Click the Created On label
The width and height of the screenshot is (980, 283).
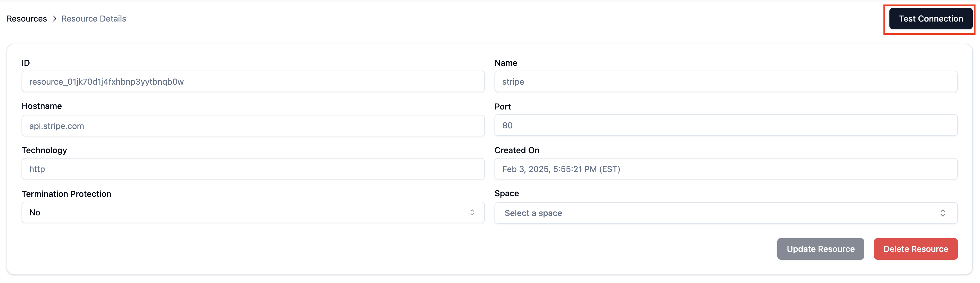tap(517, 150)
